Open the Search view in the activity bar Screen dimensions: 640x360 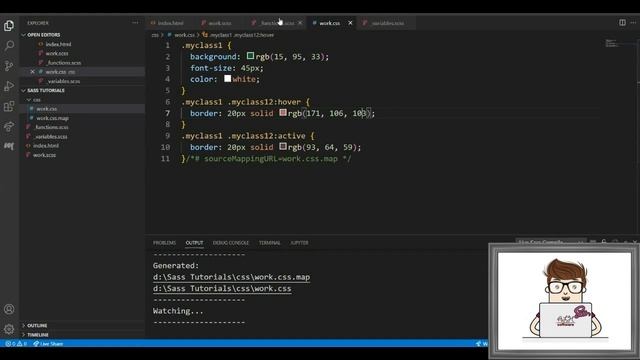point(9,45)
